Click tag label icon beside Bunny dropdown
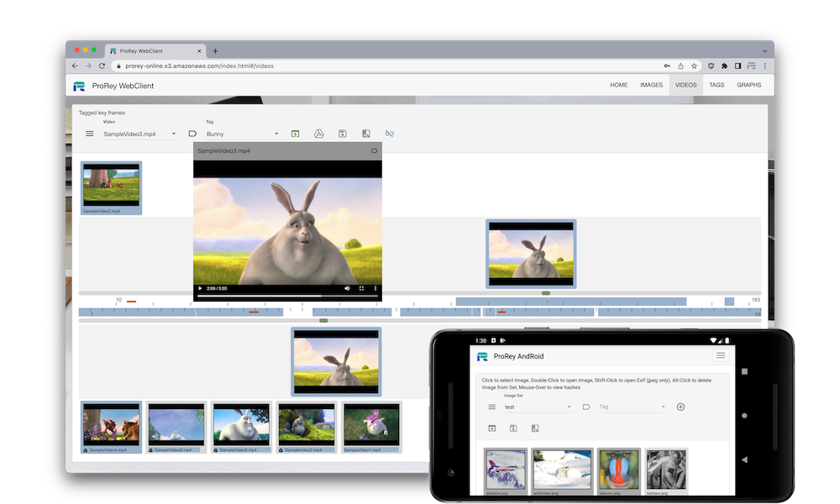This screenshot has height=504, width=840. (192, 134)
